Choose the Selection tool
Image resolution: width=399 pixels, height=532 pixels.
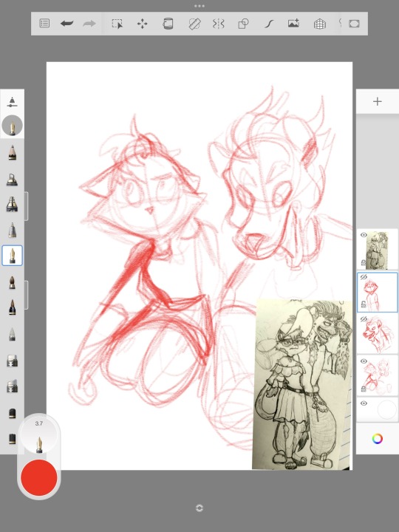pyautogui.click(x=117, y=24)
